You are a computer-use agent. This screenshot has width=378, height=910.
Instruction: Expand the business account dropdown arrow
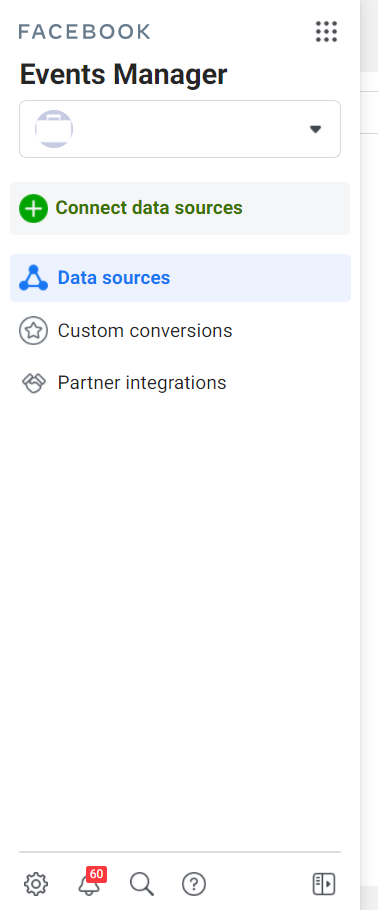(x=315, y=129)
